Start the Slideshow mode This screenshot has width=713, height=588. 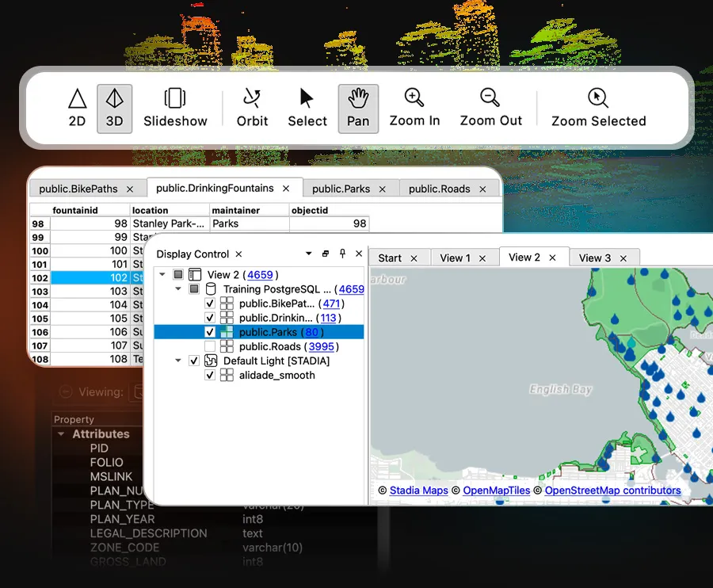point(175,109)
